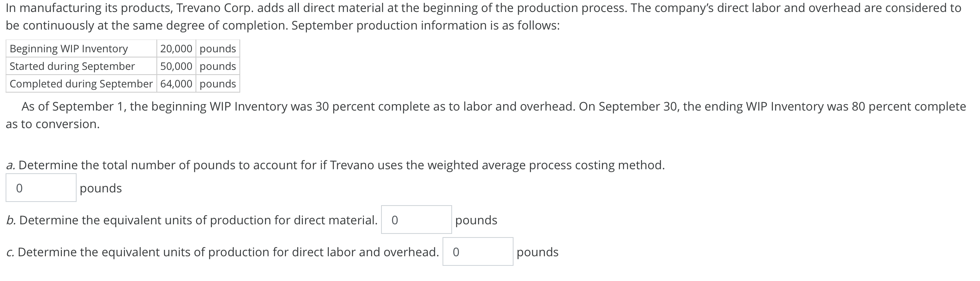This screenshot has height=281, width=980.
Task: Click the pounds label after question b field
Action: tap(475, 220)
